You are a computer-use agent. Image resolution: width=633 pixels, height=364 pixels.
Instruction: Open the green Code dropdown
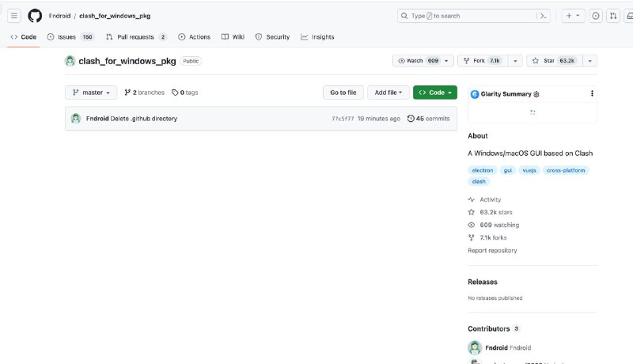coord(434,93)
